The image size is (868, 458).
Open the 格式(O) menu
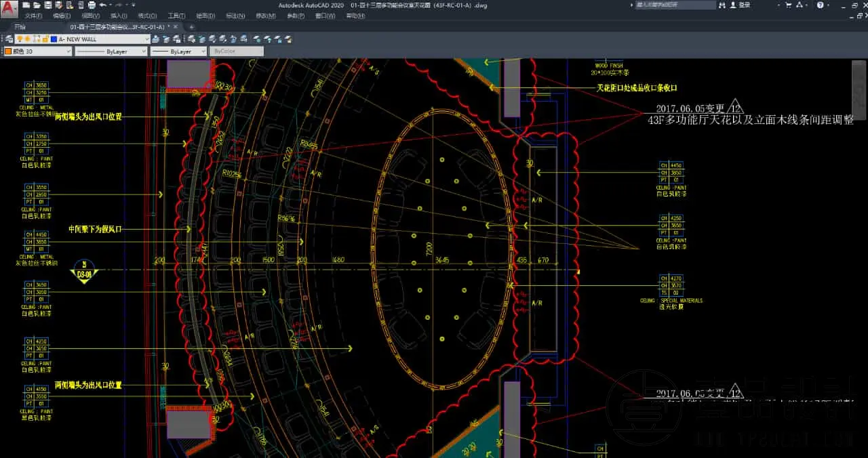coord(148,16)
